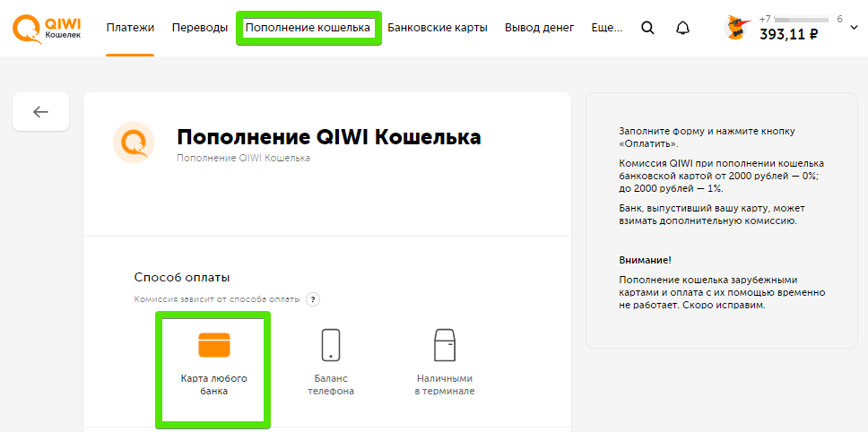Click the 393,11 ₽ balance
The height and width of the screenshot is (432, 868).
pyautogui.click(x=789, y=35)
